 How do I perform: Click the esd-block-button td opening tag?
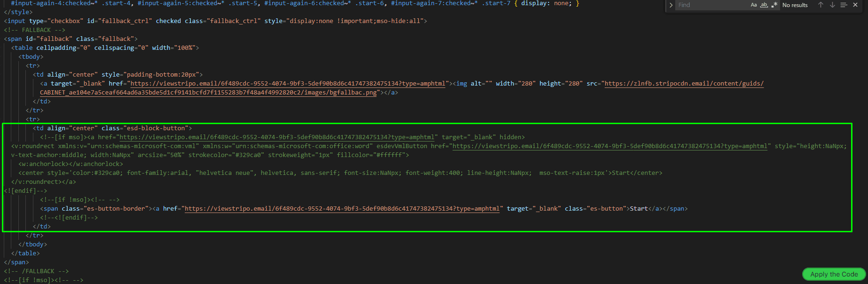[x=112, y=128]
